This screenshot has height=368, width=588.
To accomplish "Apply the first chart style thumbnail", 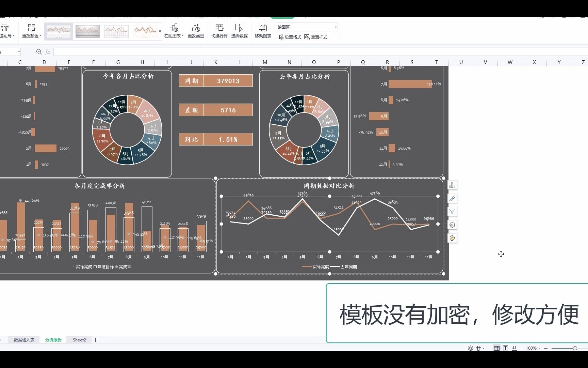I will click(x=59, y=31).
